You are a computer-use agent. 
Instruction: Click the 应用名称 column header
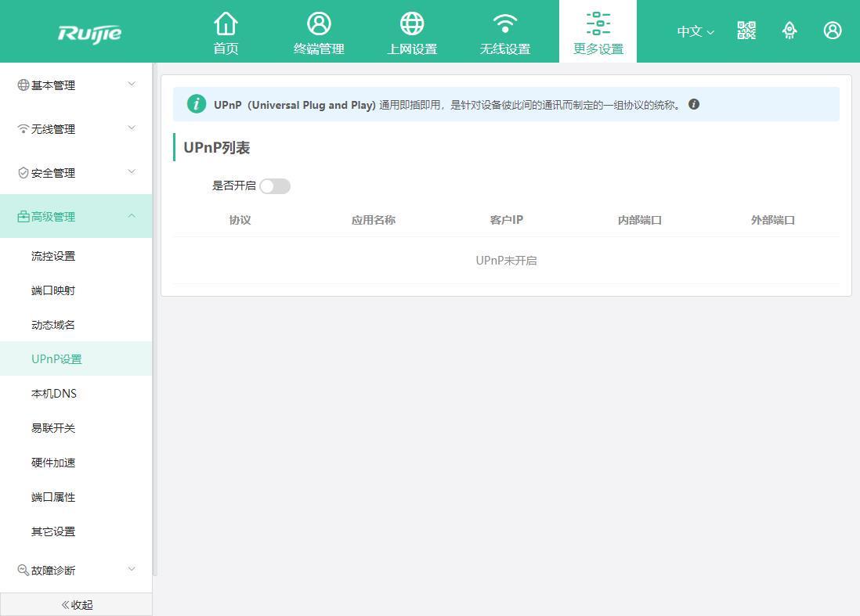373,220
